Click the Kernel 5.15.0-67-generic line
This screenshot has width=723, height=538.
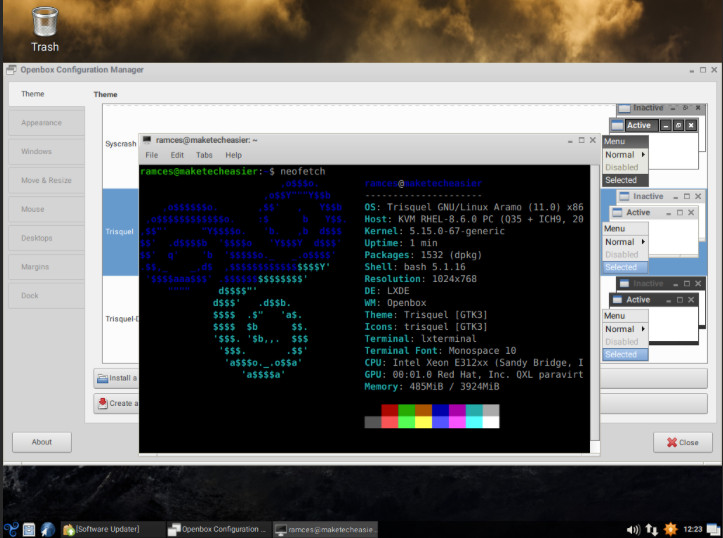pyautogui.click(x=434, y=231)
